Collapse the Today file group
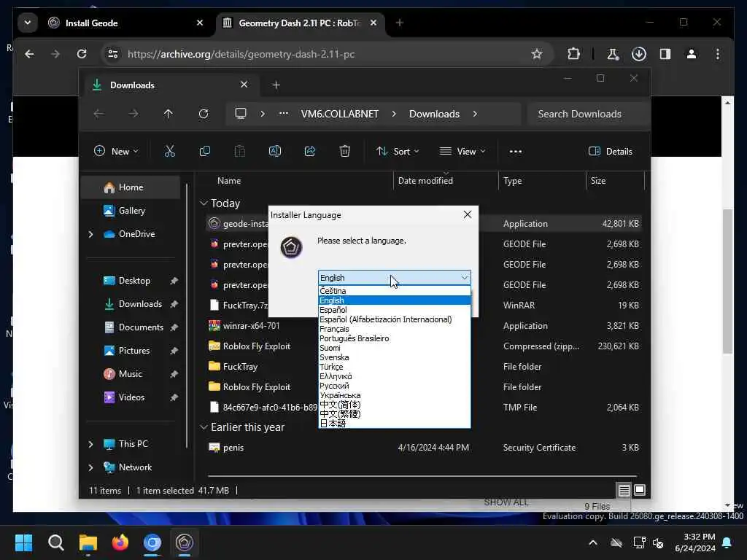Screen dimensions: 747x560 click(x=204, y=203)
